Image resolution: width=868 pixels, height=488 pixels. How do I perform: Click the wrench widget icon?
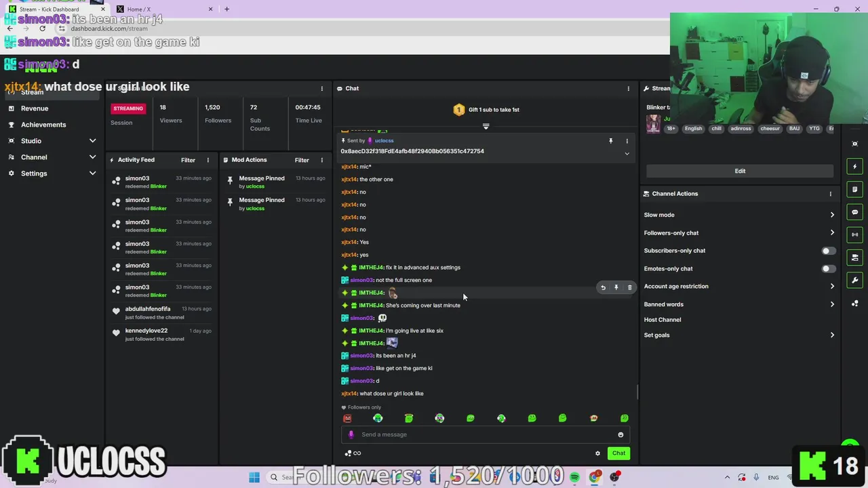click(855, 280)
